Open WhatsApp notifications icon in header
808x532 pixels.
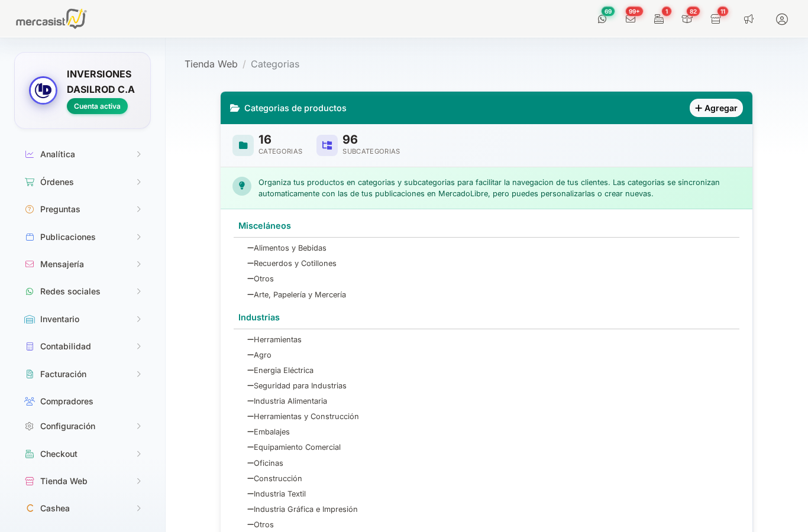click(602, 19)
